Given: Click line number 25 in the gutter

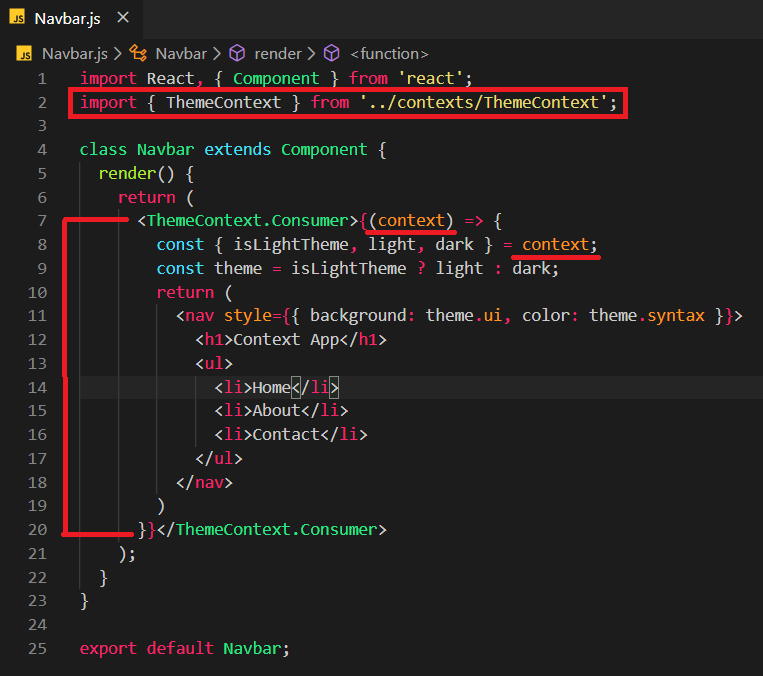Looking at the screenshot, I should point(36,648).
